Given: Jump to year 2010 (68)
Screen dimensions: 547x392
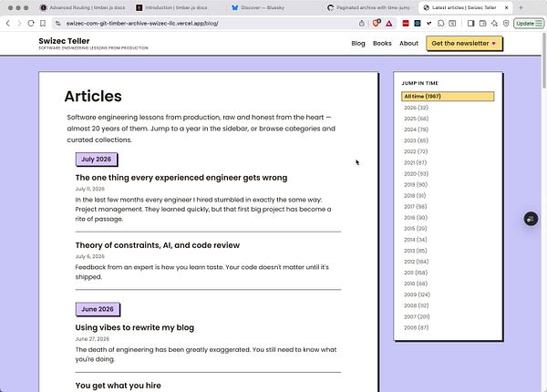Looking at the screenshot, I should point(416,284).
